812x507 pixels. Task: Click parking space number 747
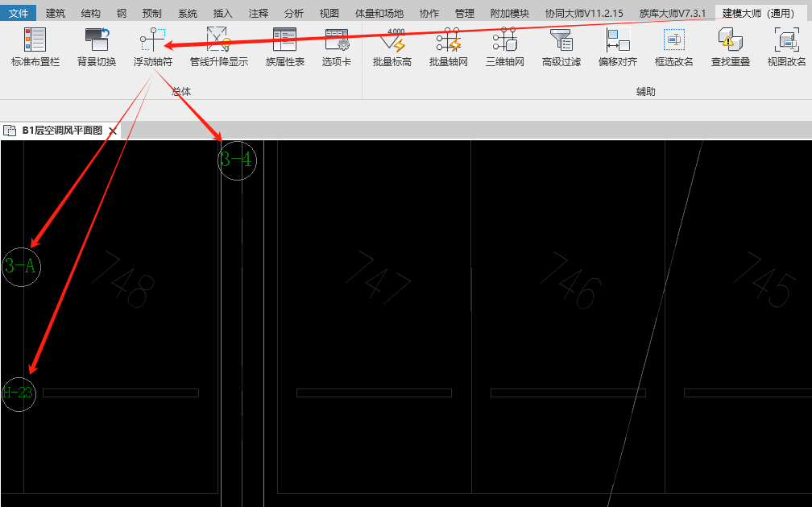point(379,278)
